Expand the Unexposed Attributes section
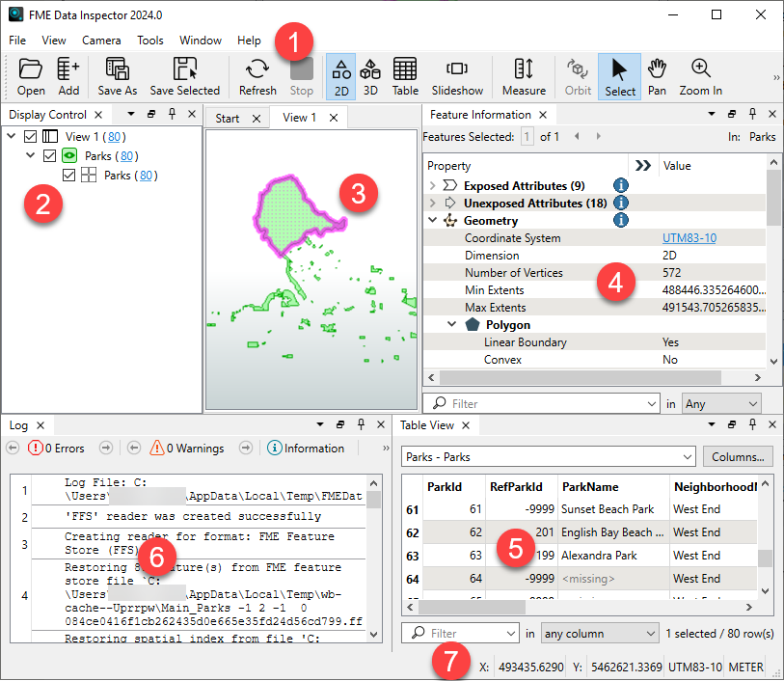784x681 pixels. 432,203
